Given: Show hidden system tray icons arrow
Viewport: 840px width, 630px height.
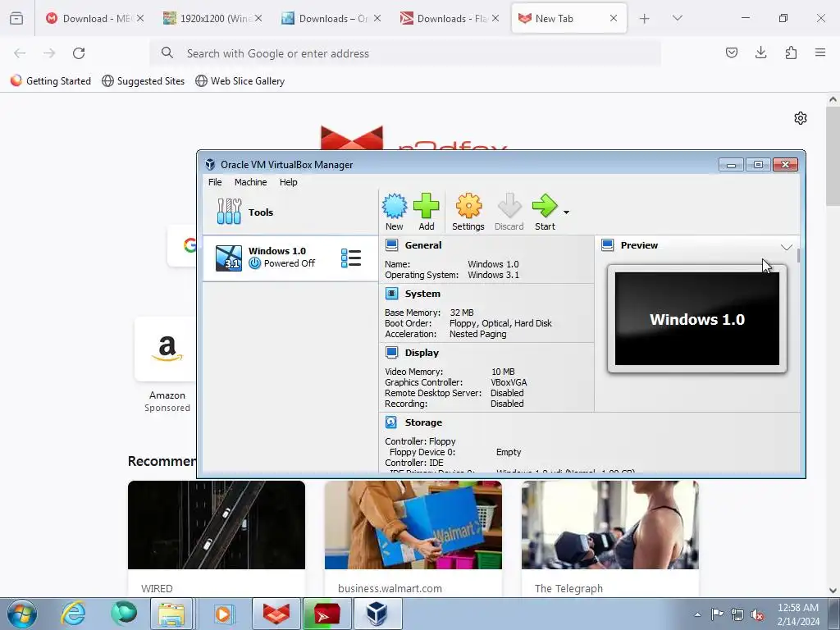Looking at the screenshot, I should 697,614.
